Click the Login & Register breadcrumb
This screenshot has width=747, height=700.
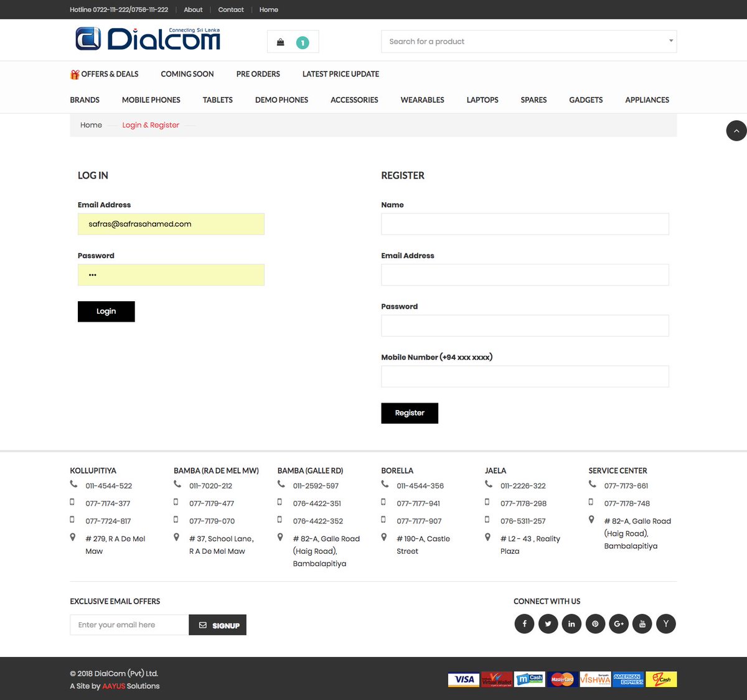pos(151,125)
